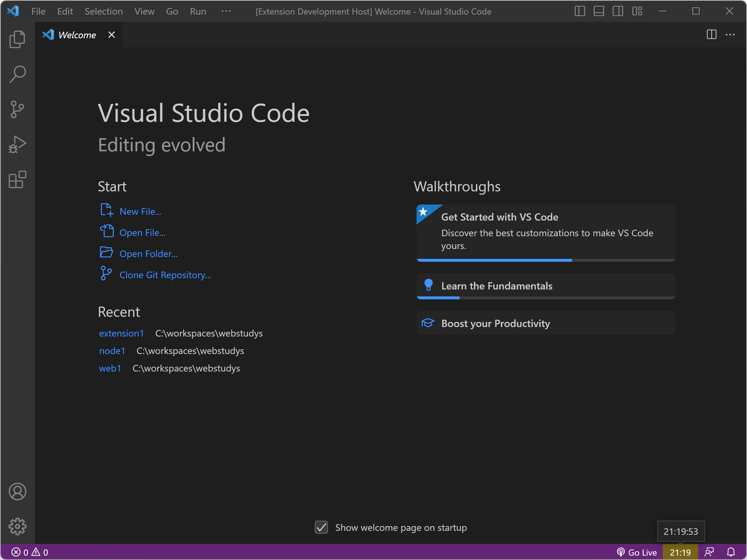This screenshot has width=747, height=560.
Task: Expand the hidden menu items ellipsis
Action: pos(226,11)
